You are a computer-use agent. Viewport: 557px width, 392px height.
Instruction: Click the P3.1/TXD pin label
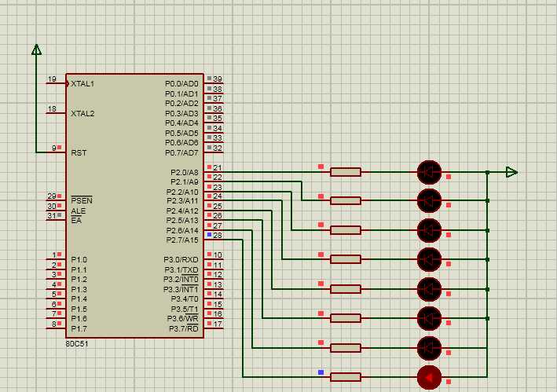(x=181, y=270)
